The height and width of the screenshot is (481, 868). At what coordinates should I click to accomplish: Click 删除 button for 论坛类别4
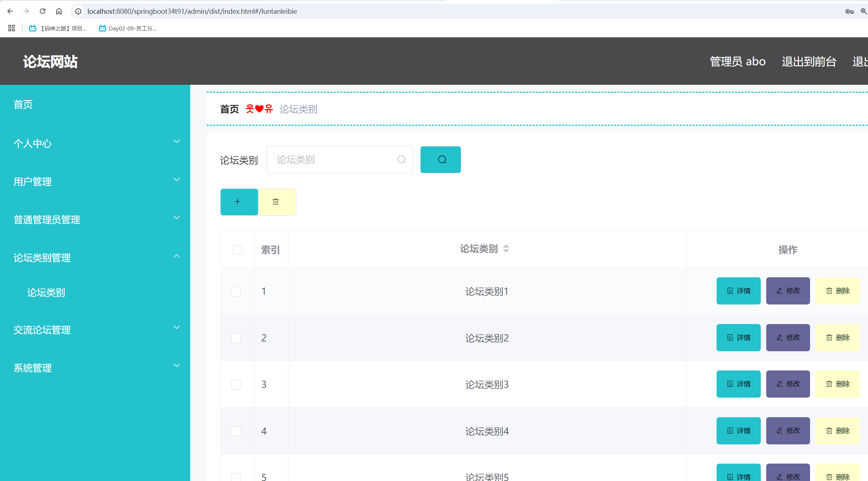837,431
